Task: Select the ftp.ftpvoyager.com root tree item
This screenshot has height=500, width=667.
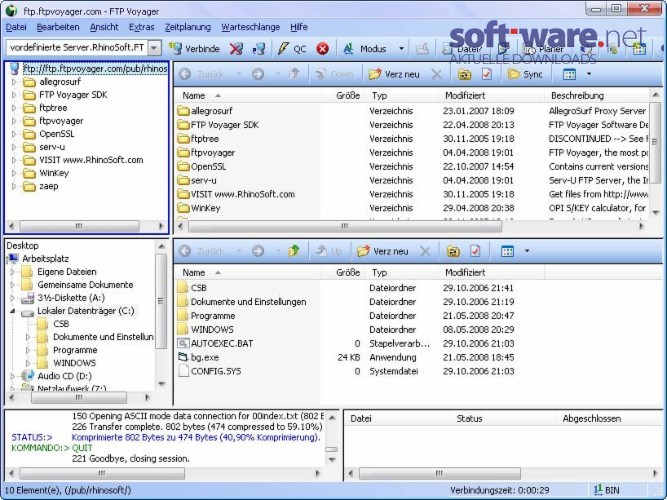Action: [95, 69]
